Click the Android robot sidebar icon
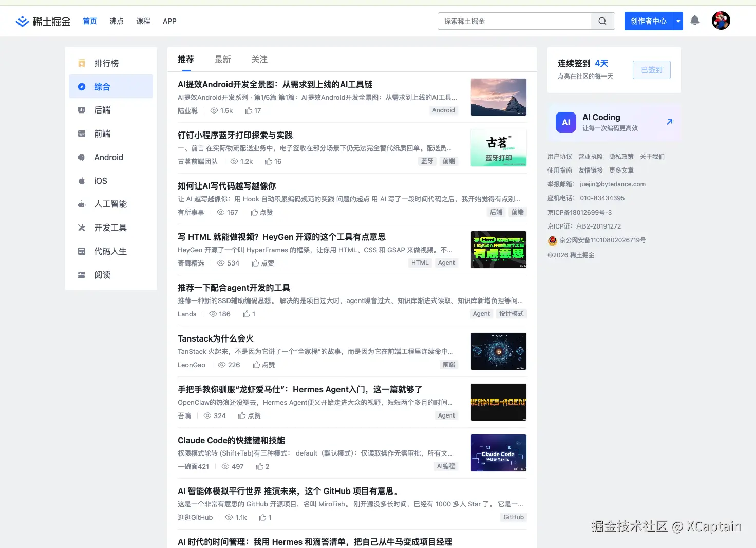 [82, 157]
